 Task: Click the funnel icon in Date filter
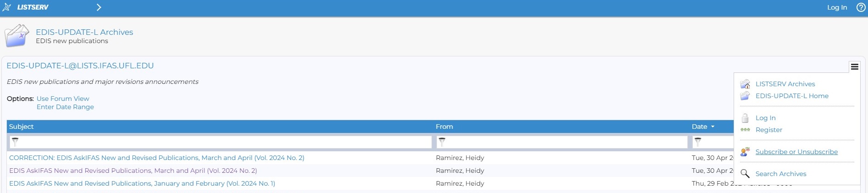[x=698, y=142]
